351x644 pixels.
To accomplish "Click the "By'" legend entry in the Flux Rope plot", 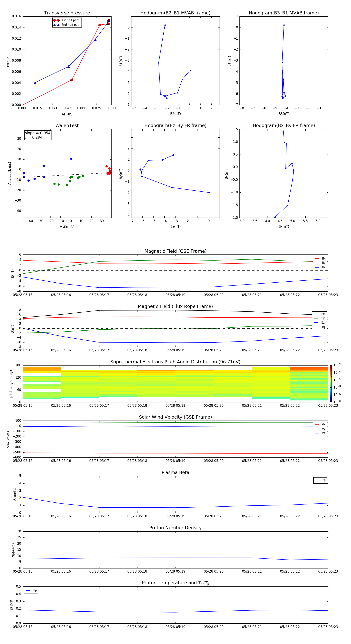I will [320, 318].
